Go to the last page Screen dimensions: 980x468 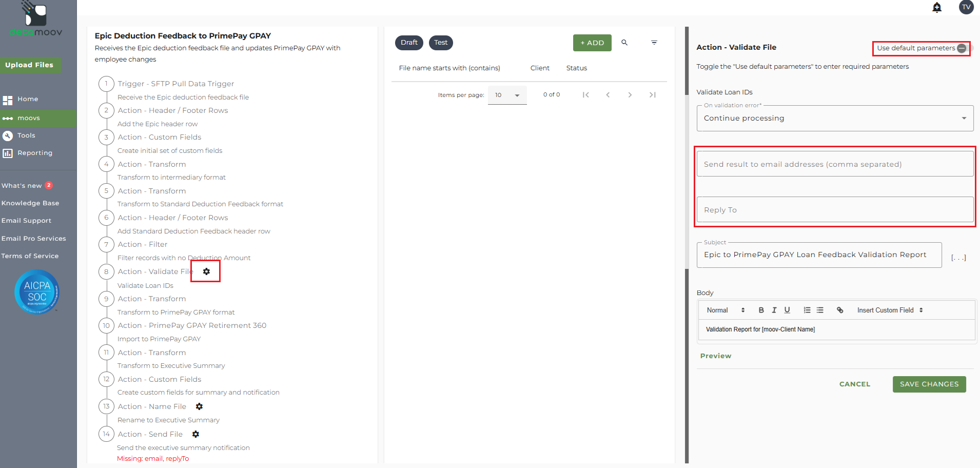click(653, 95)
